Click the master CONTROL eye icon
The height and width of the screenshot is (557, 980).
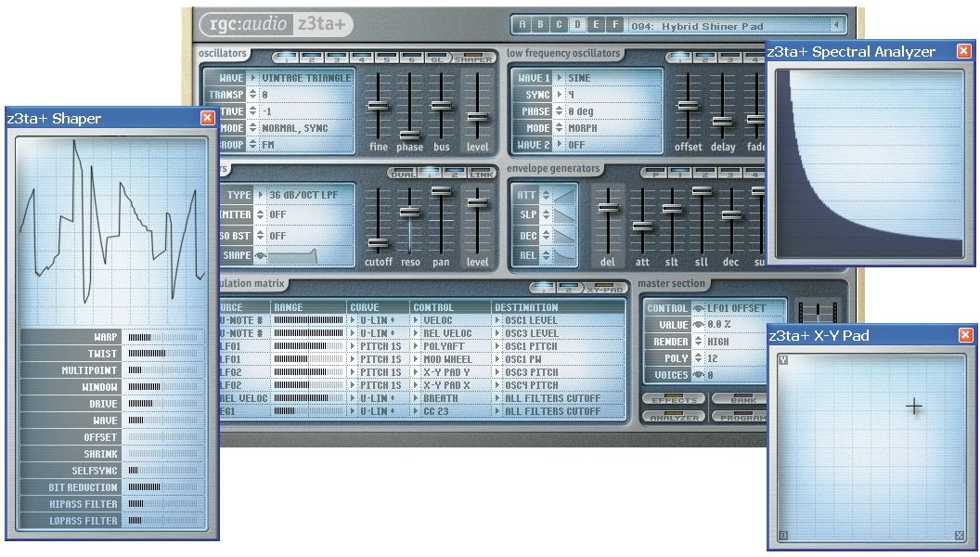click(698, 308)
